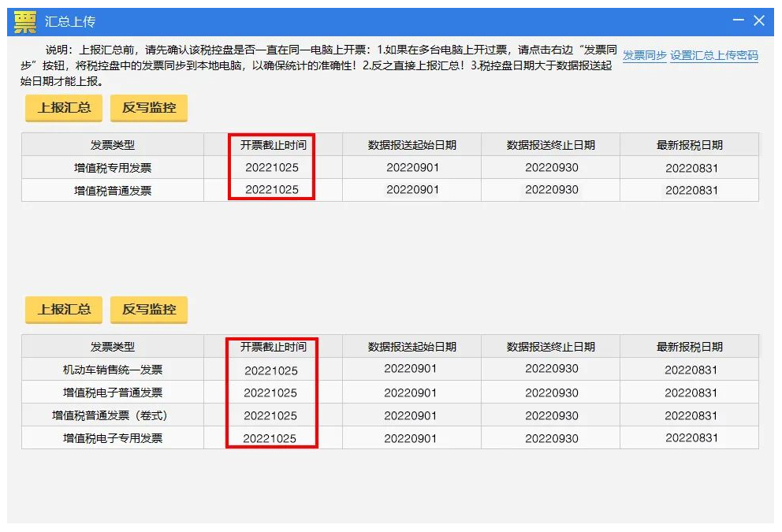Select the 增值税电子专用发票 row
Image resolution: width=782 pixels, height=532 pixels.
[x=113, y=438]
